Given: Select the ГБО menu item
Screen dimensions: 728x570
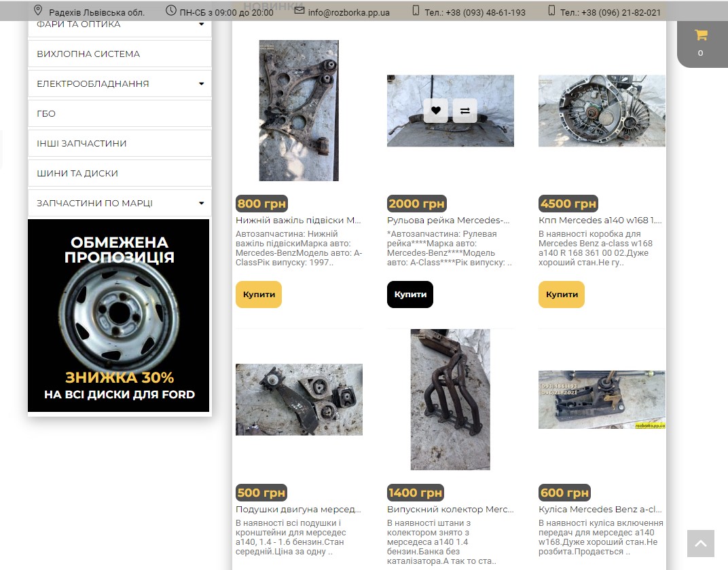Looking at the screenshot, I should [x=120, y=113].
